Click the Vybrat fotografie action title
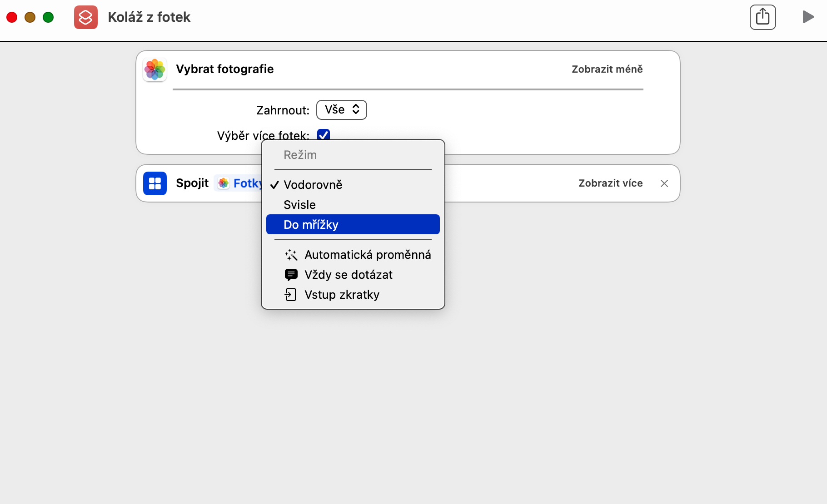The image size is (827, 504). click(x=224, y=69)
